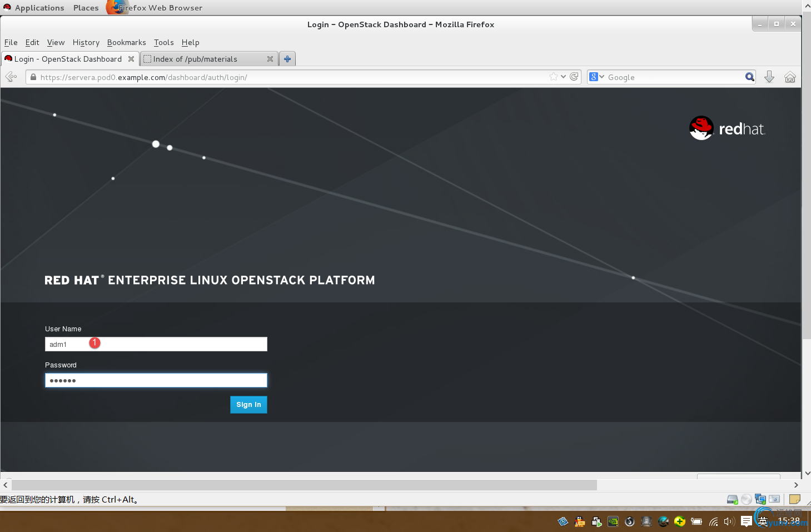Select the Login - OpenStack Dashboard tab

[69, 59]
